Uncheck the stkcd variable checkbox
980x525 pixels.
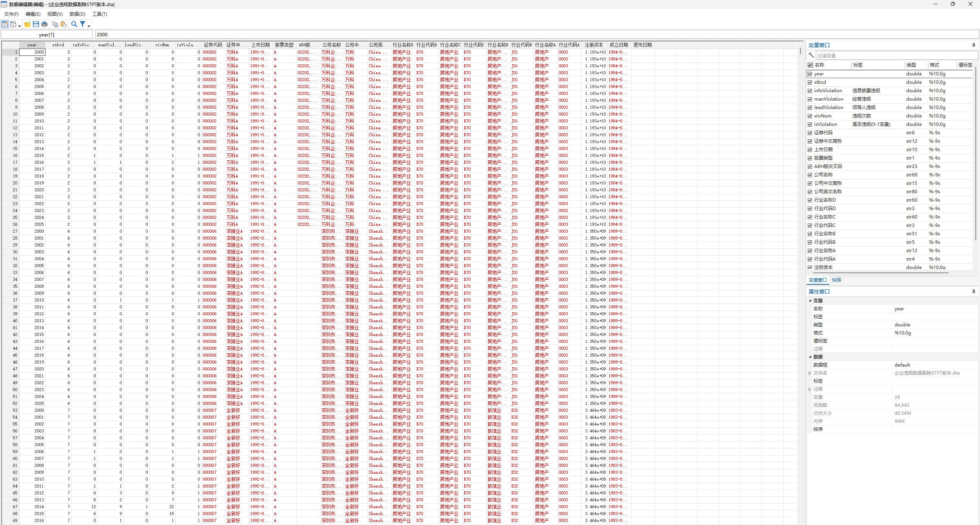[x=810, y=82]
